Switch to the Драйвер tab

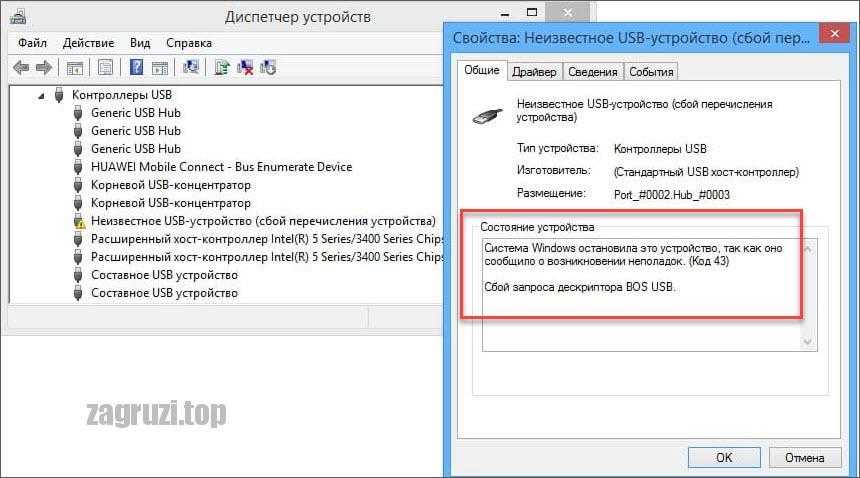point(534,72)
